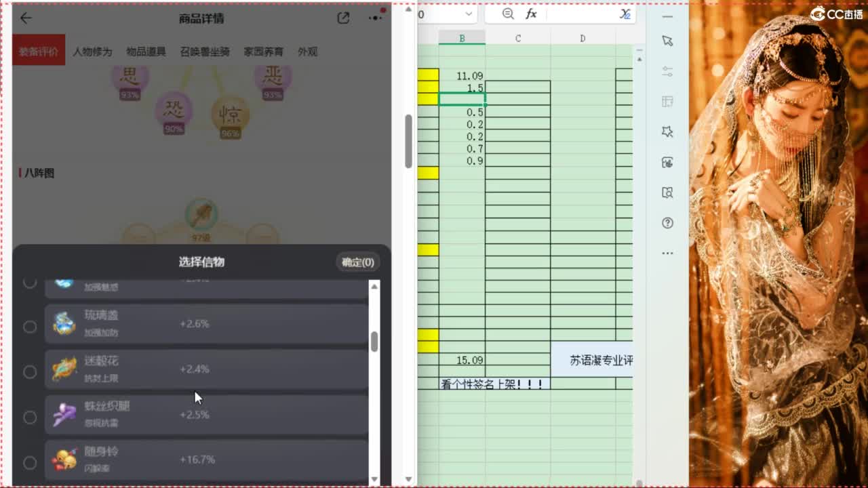Click the page scrollbar thumb beside 商品详情
Screen dimensions: 868x488
(x=408, y=141)
